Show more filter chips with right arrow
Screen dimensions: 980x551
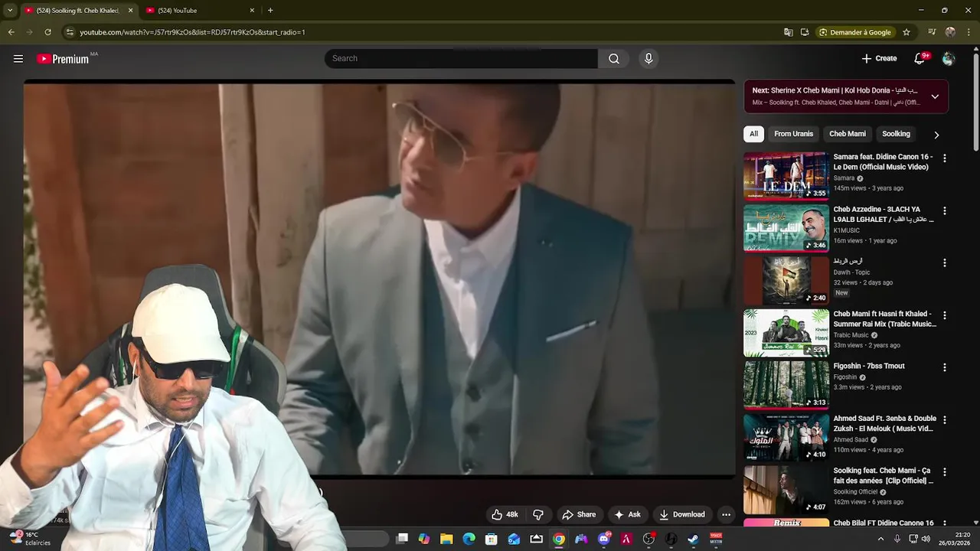pyautogui.click(x=936, y=135)
